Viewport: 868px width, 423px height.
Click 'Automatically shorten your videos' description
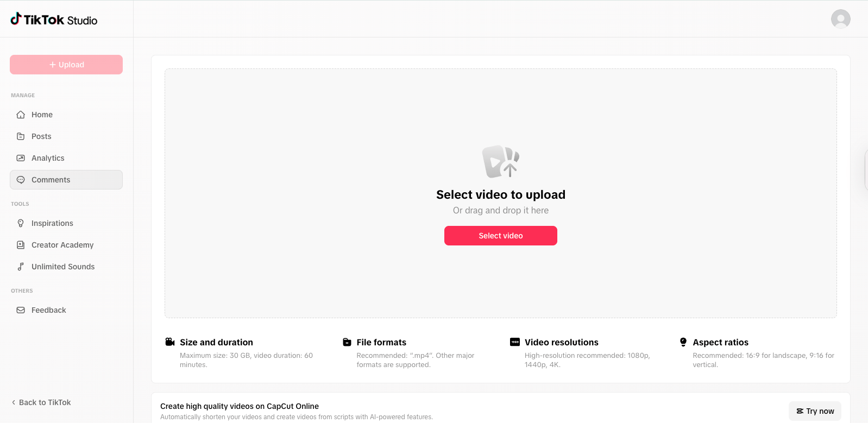click(x=297, y=417)
